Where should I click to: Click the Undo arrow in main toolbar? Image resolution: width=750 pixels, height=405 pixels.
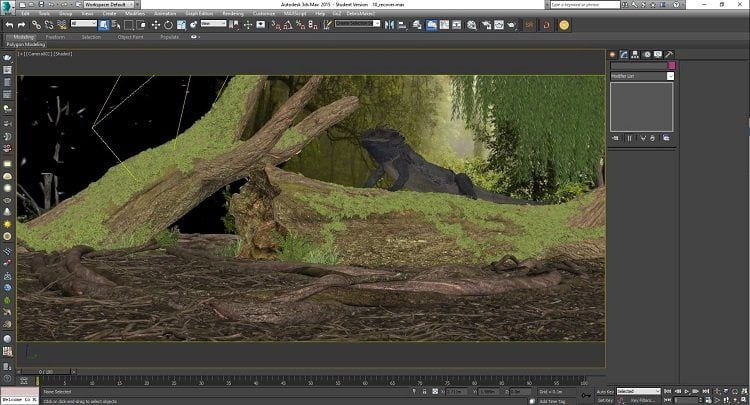coord(9,25)
